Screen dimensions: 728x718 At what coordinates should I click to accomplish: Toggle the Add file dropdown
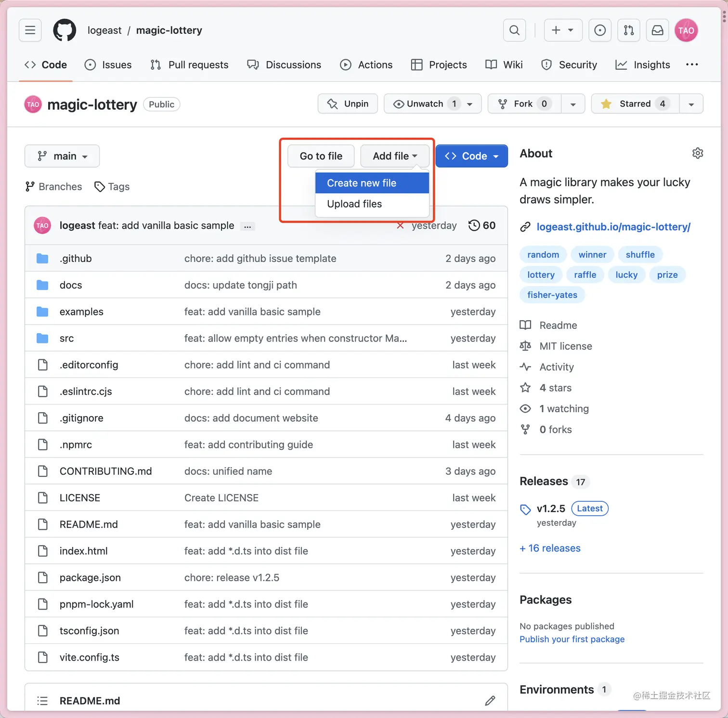(395, 156)
